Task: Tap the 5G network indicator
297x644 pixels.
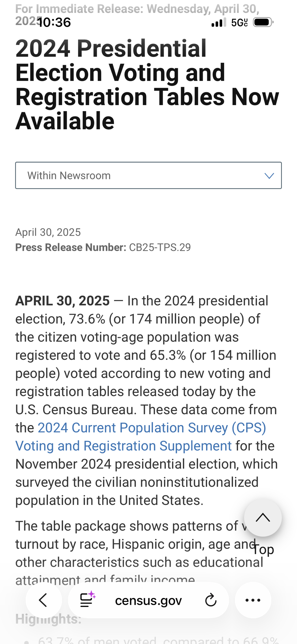Action: 239,23
